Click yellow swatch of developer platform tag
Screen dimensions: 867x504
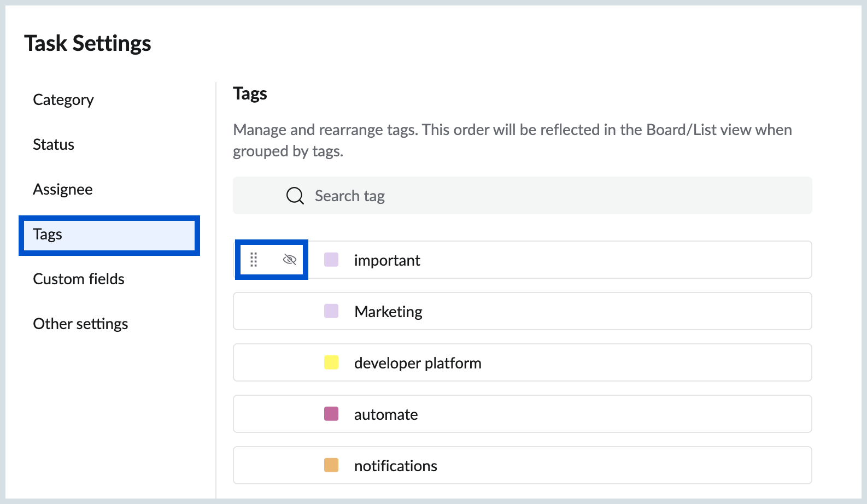pyautogui.click(x=331, y=362)
